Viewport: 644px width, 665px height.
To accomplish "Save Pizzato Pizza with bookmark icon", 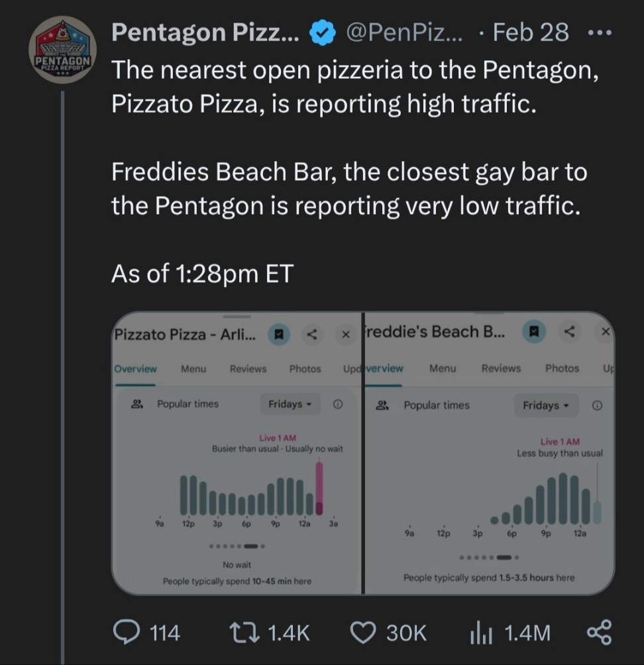I will point(280,334).
